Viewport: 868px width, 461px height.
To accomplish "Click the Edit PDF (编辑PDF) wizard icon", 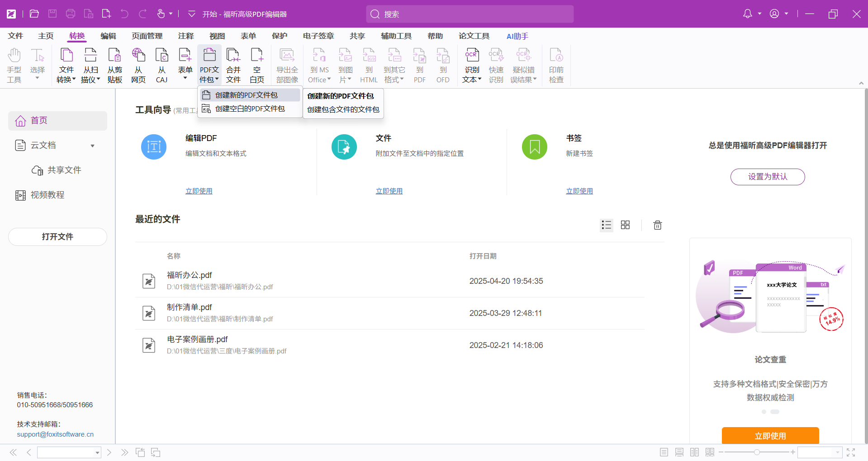I will 154,147.
